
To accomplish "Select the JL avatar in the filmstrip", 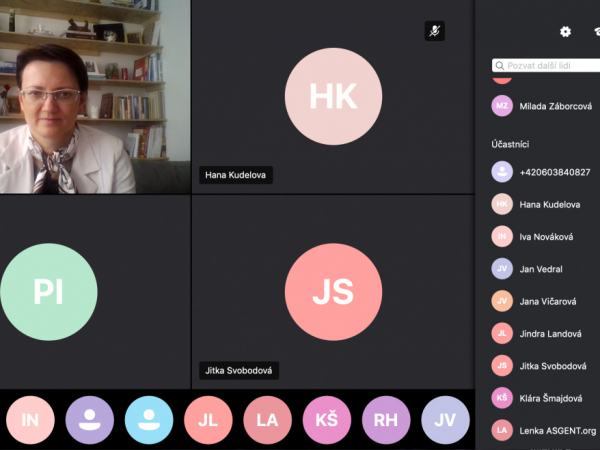I will [208, 420].
